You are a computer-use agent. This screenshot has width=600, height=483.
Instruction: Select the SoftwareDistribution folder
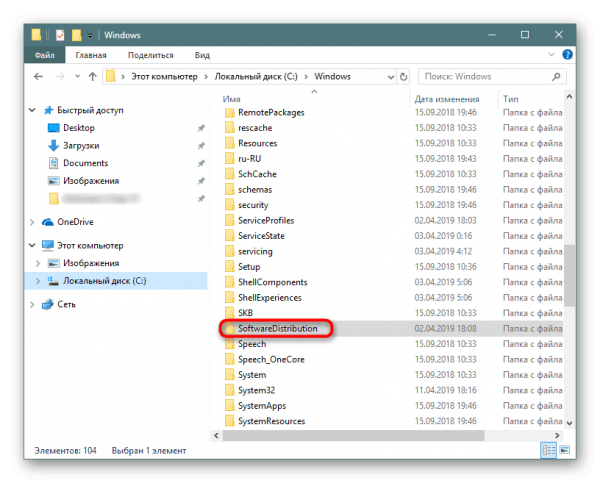(277, 329)
